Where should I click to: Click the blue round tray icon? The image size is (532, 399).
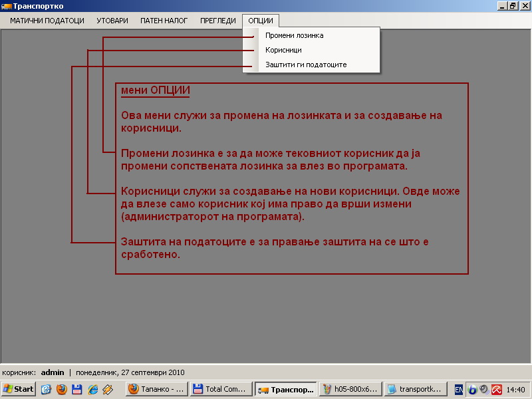coord(472,389)
